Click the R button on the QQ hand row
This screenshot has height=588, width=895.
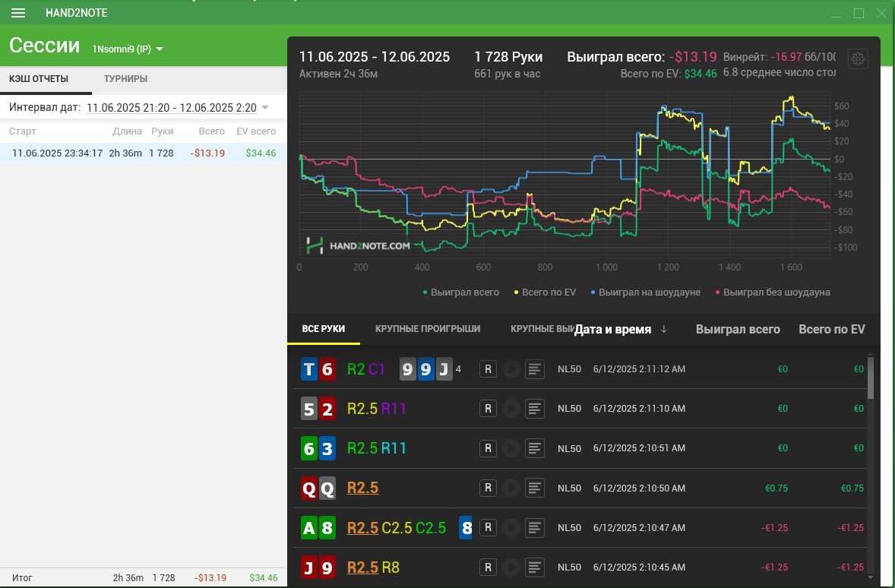488,488
